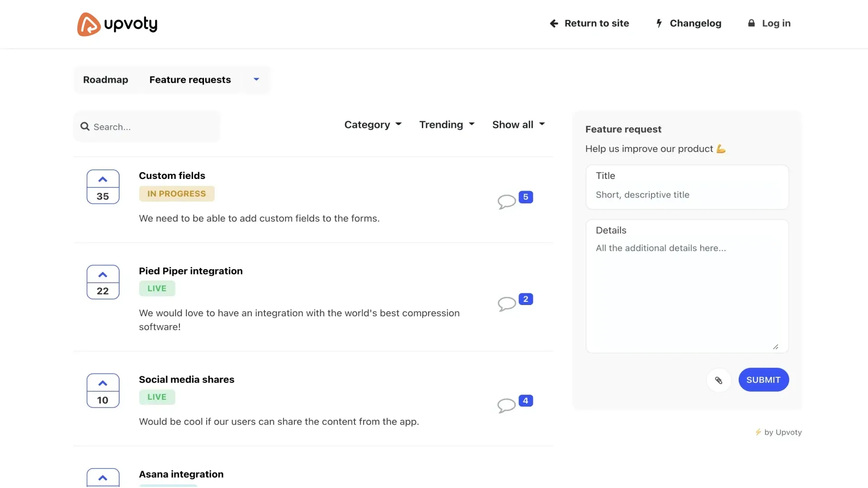
Task: Click the search magnifier icon
Action: [85, 127]
